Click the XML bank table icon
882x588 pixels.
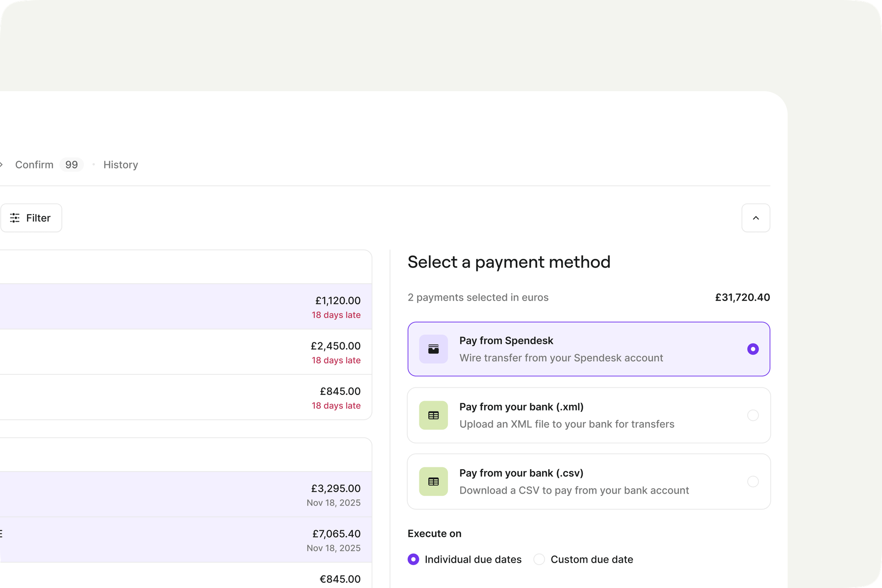433,415
